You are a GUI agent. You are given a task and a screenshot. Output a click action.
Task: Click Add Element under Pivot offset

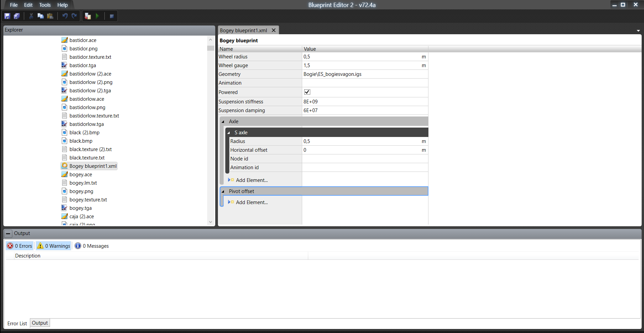(x=252, y=202)
